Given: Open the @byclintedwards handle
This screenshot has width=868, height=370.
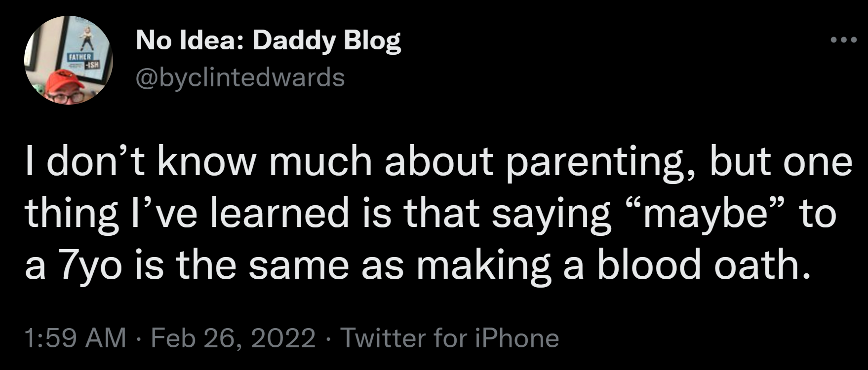Looking at the screenshot, I should click(240, 77).
